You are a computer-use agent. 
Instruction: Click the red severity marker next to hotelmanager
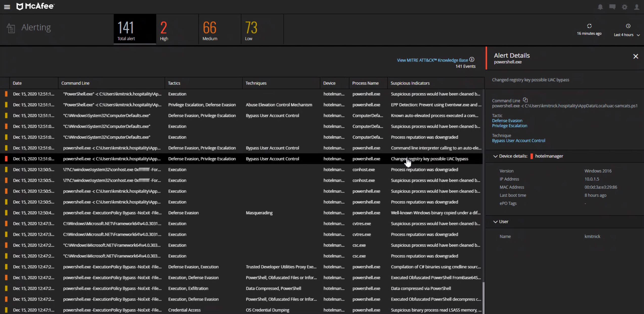click(x=531, y=156)
